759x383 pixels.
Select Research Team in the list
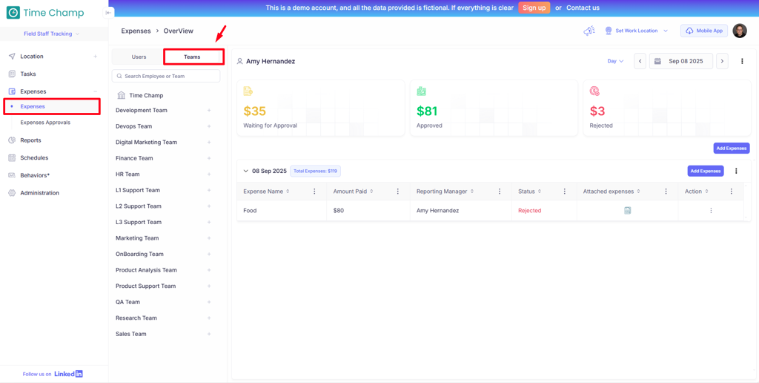tap(136, 318)
